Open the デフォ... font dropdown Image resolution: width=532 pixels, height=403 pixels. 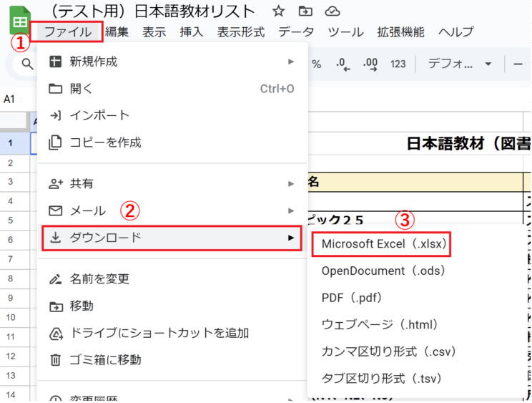coord(460,64)
